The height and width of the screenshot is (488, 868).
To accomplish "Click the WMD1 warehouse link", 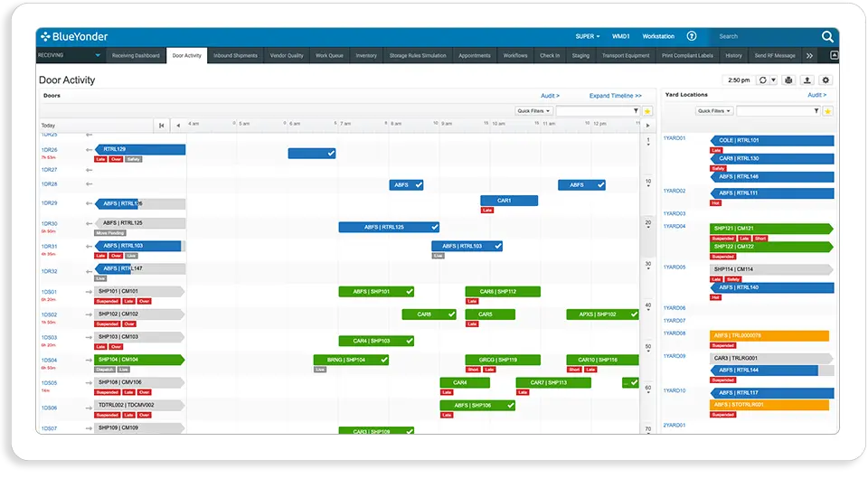I will click(620, 36).
